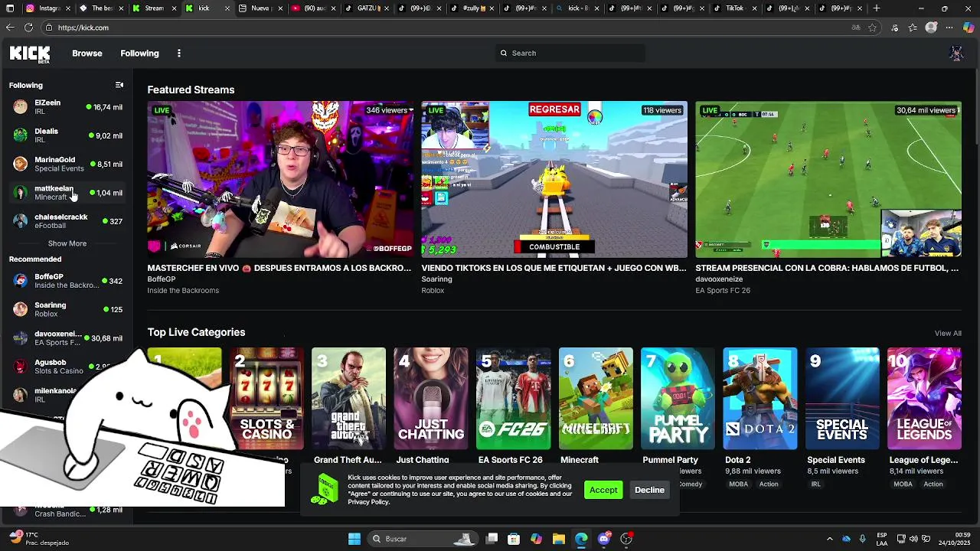Open Special Events category card
This screenshot has height=551, width=980.
(x=842, y=399)
